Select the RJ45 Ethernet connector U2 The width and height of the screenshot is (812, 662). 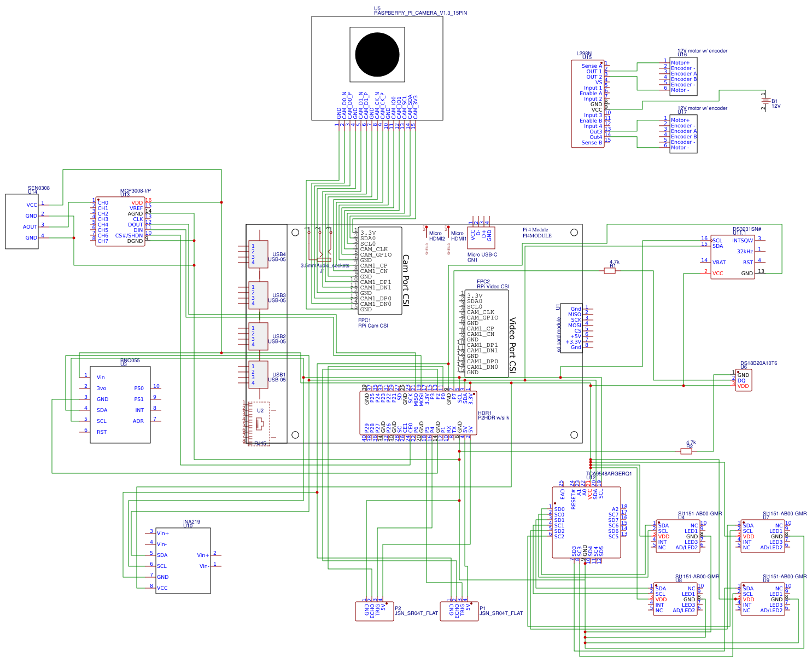[259, 424]
